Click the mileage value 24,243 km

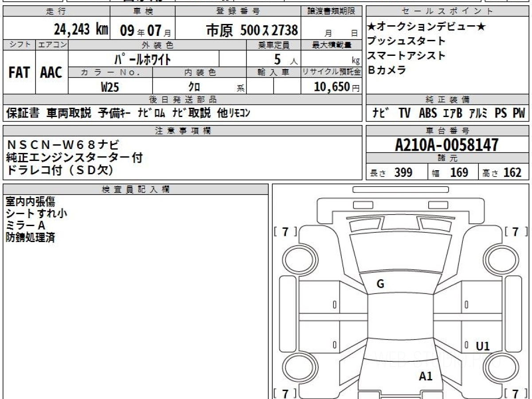(81, 30)
